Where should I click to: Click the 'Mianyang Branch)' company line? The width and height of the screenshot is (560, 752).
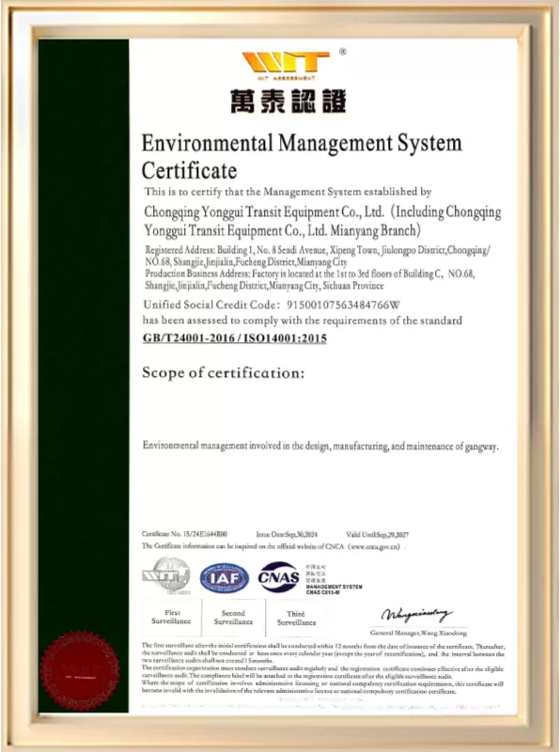point(283,231)
